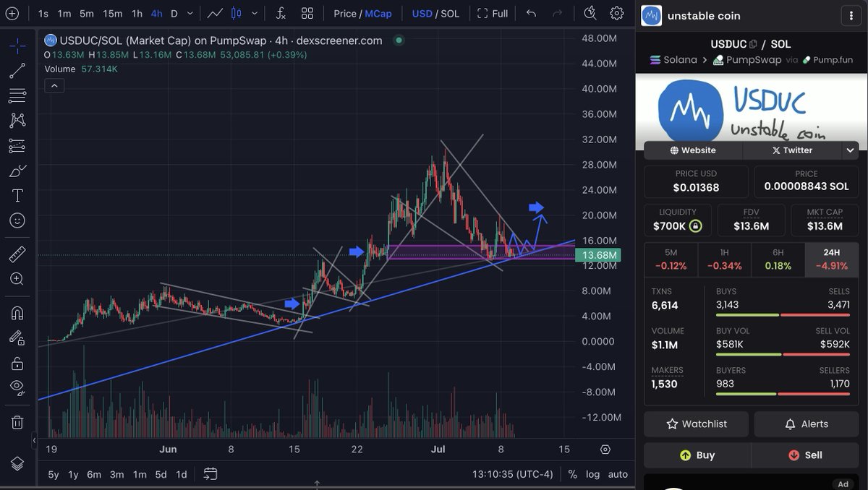Image resolution: width=868 pixels, height=490 pixels.
Task: Open the unstable coin options menu
Action: (851, 16)
